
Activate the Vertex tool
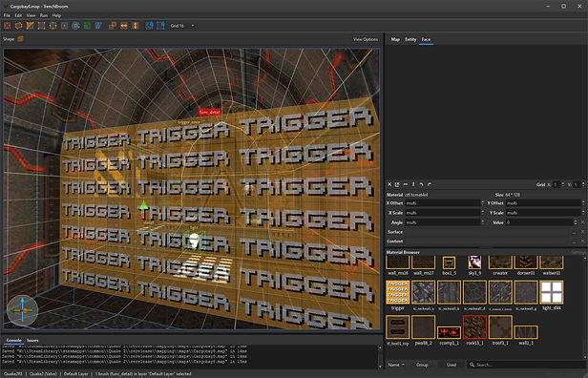(42, 26)
